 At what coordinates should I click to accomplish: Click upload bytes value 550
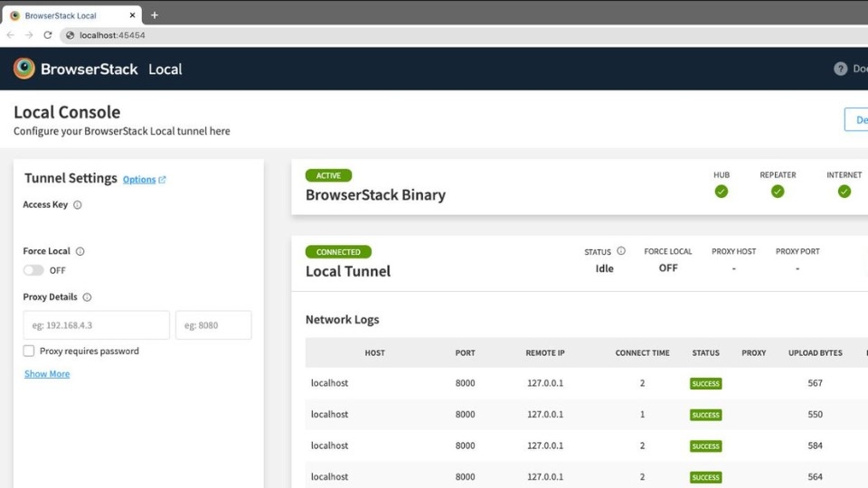coord(815,414)
